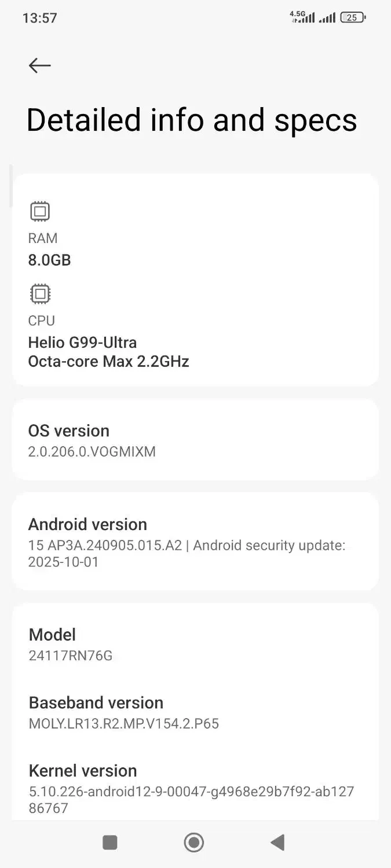Tap the RAM chip icon
The image size is (391, 868).
(x=40, y=211)
